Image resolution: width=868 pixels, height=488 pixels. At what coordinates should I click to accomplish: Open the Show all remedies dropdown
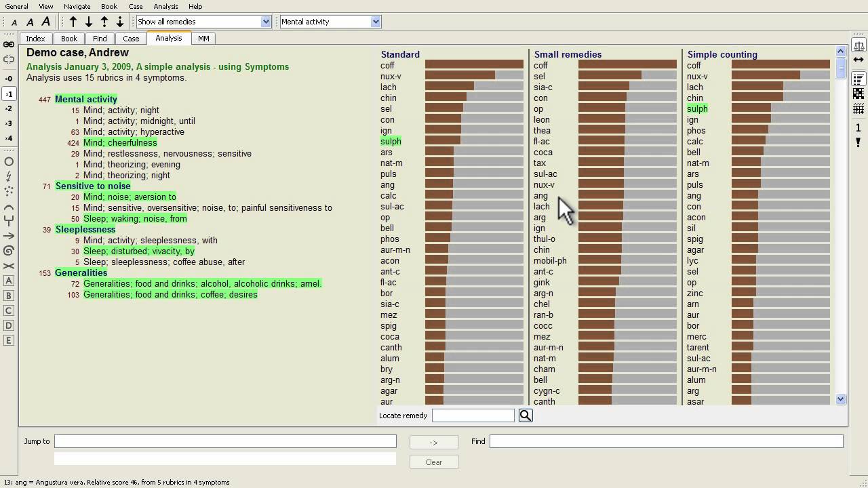coord(203,22)
